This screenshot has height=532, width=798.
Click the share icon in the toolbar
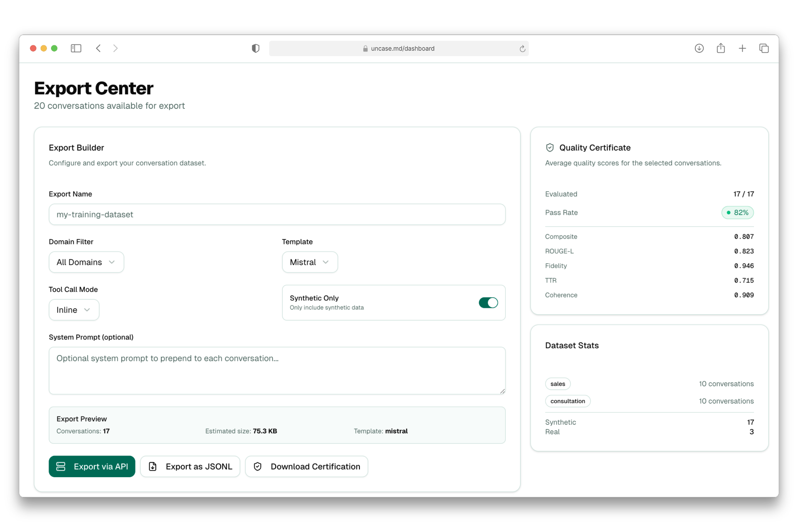click(721, 48)
